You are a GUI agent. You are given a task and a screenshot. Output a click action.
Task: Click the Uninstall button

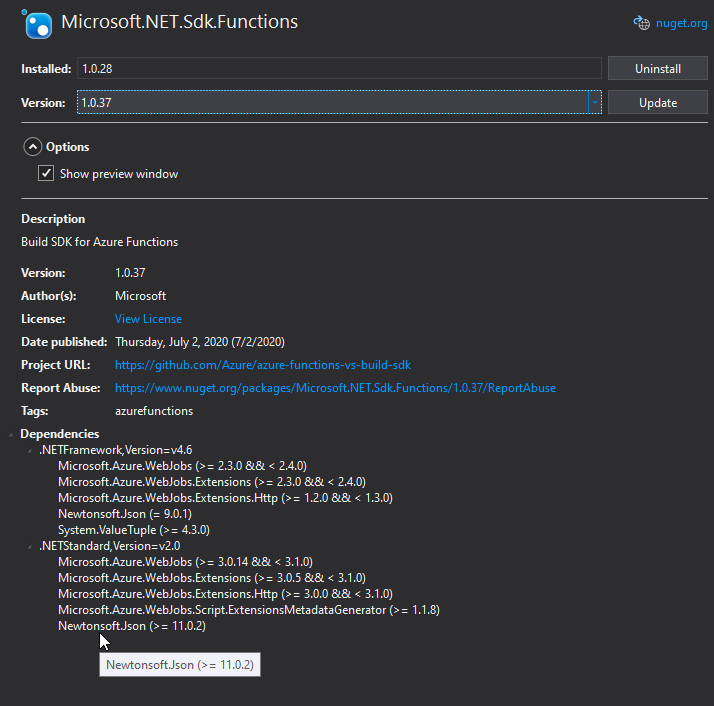(x=658, y=69)
